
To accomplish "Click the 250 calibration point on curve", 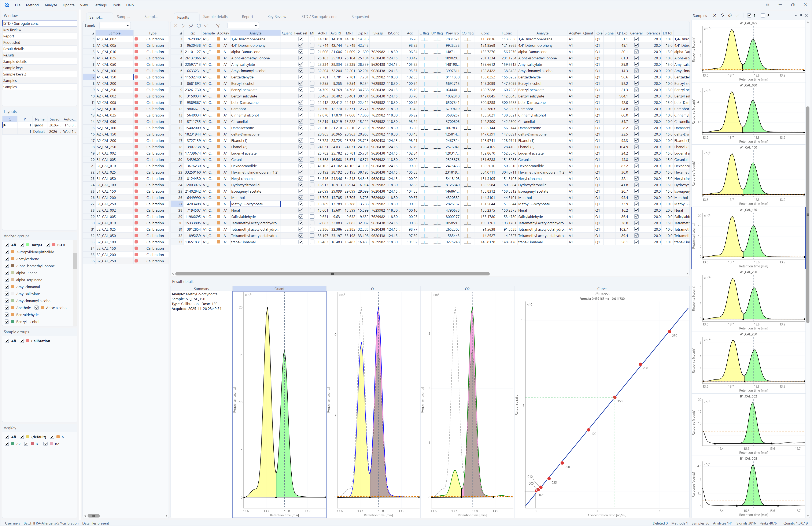I will pyautogui.click(x=669, y=331).
